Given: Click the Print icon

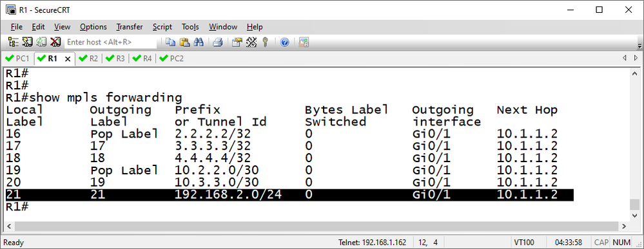Looking at the screenshot, I should (218, 42).
